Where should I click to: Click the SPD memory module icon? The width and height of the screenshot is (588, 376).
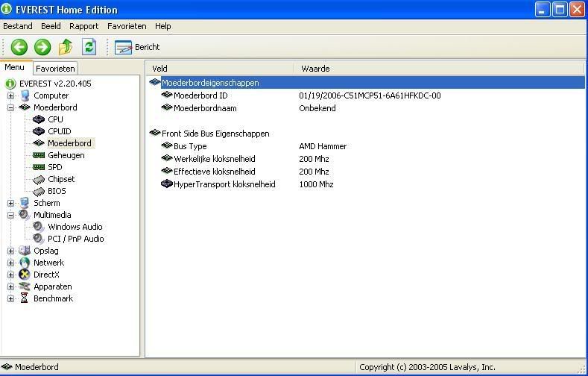click(39, 167)
